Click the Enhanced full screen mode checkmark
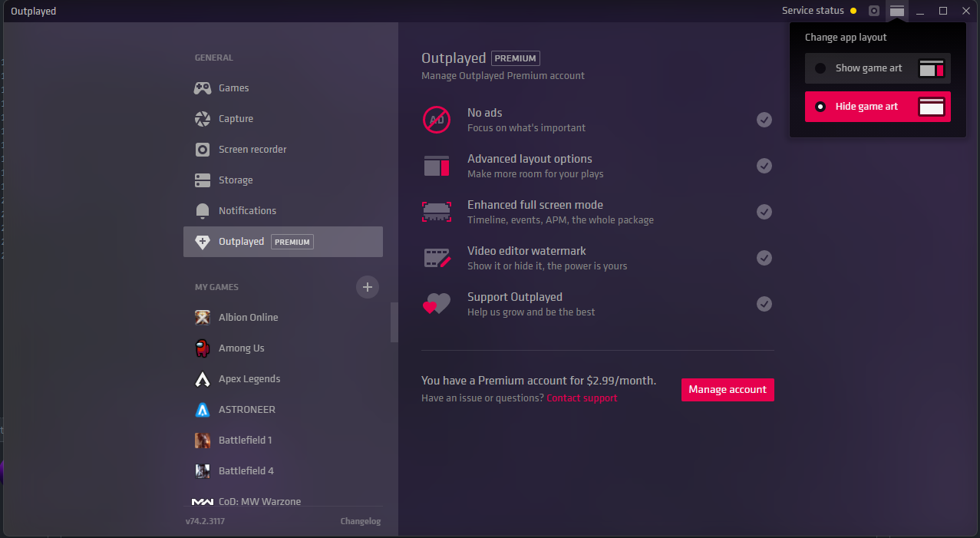 (x=764, y=212)
